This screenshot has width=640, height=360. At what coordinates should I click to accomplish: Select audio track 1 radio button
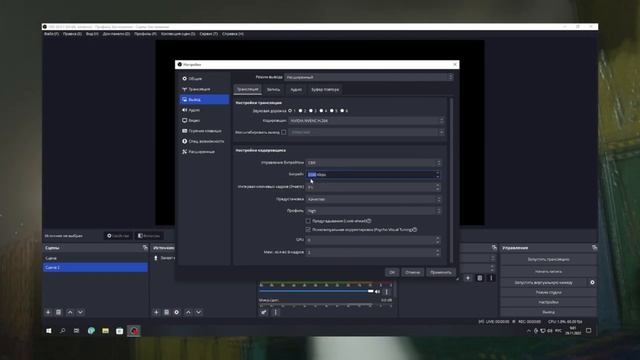coord(290,111)
